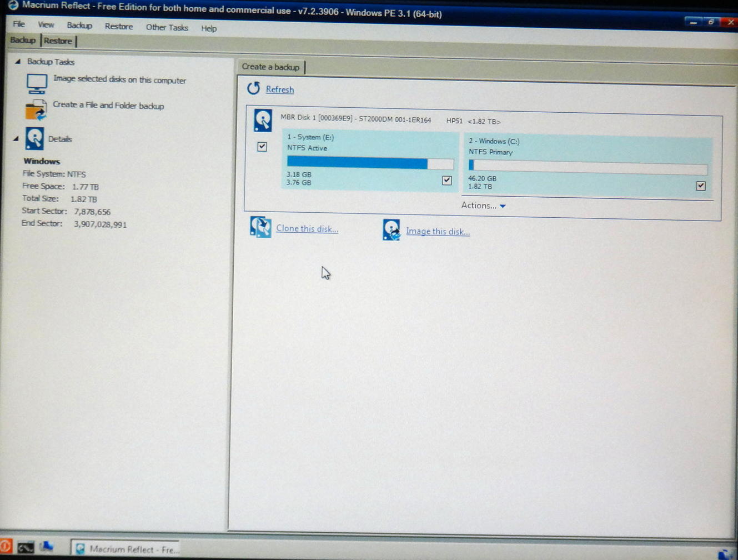Click the Total Size 1.82 TB value
Image resolution: width=738 pixels, height=560 pixels.
[x=84, y=199]
